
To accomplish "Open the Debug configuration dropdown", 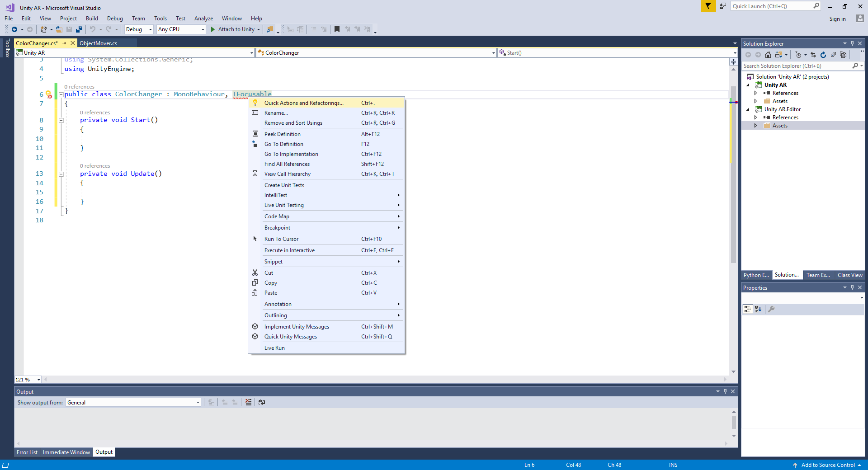I will 139,29.
